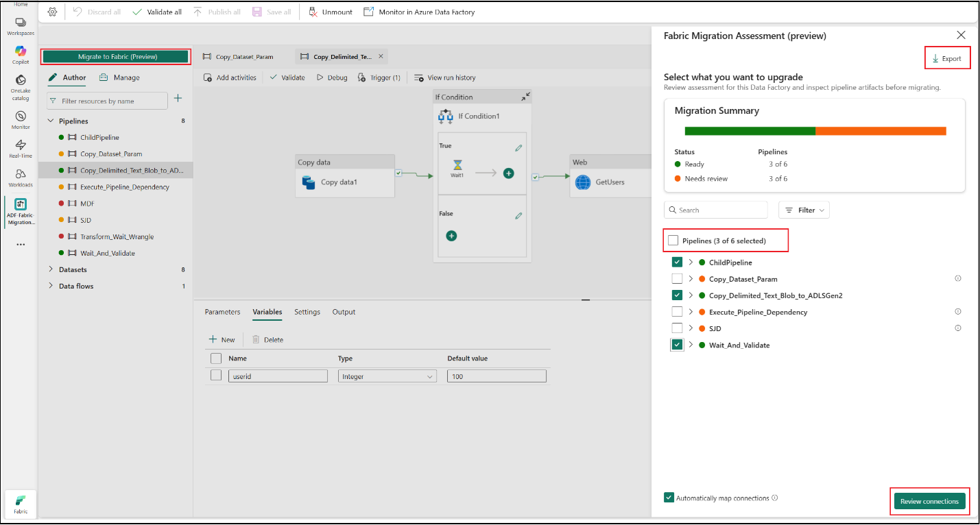Switch to the Manage tab
Image resolution: width=980 pixels, height=525 pixels.
coord(126,77)
